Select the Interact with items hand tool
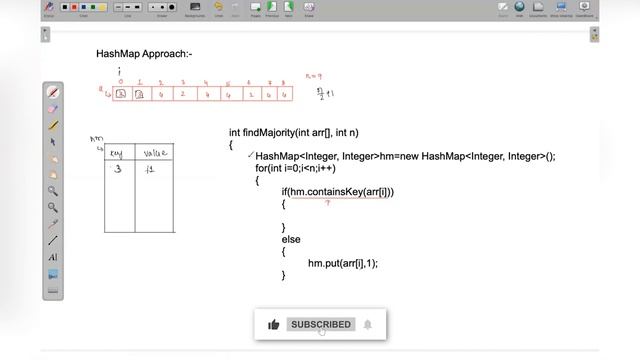This screenshot has height=360, width=640. [x=53, y=158]
